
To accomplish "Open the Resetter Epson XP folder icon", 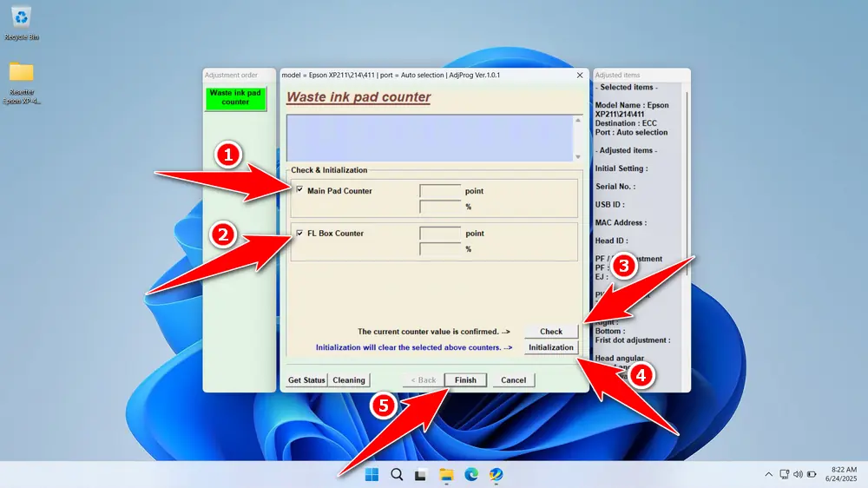I will coord(22,82).
